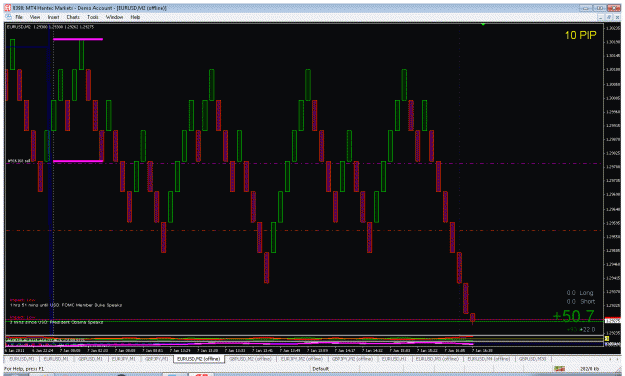Click the 'For Help, press F1' status text
The height and width of the screenshot is (376, 625).
coord(24,369)
